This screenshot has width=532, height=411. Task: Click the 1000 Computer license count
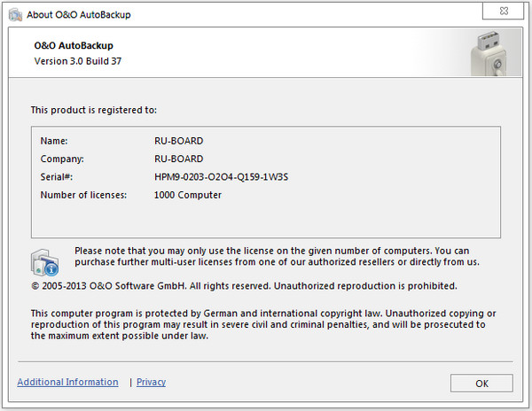(187, 195)
